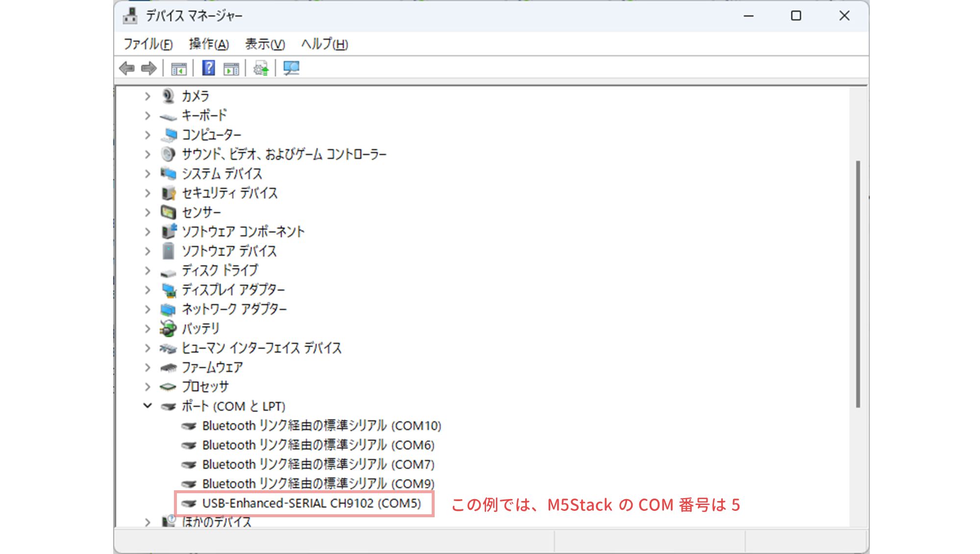Click the action pane toolbar icon
The image size is (980, 554).
[x=231, y=68]
